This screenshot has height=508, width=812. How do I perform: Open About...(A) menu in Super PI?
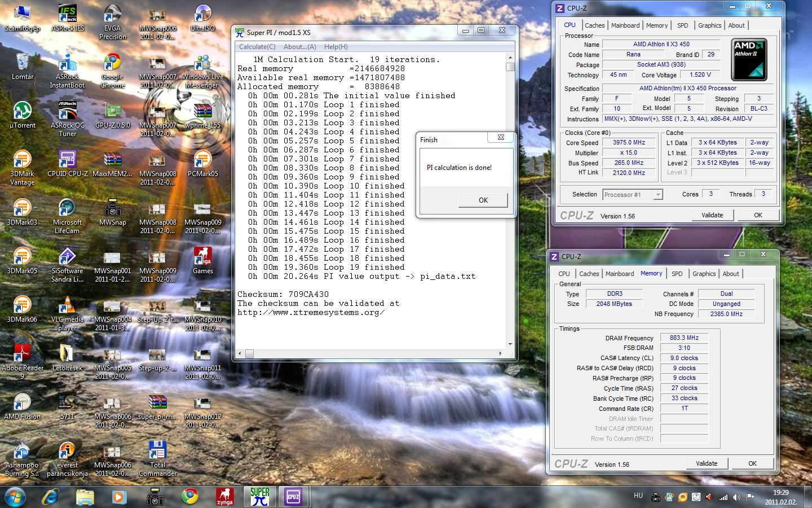(x=299, y=47)
